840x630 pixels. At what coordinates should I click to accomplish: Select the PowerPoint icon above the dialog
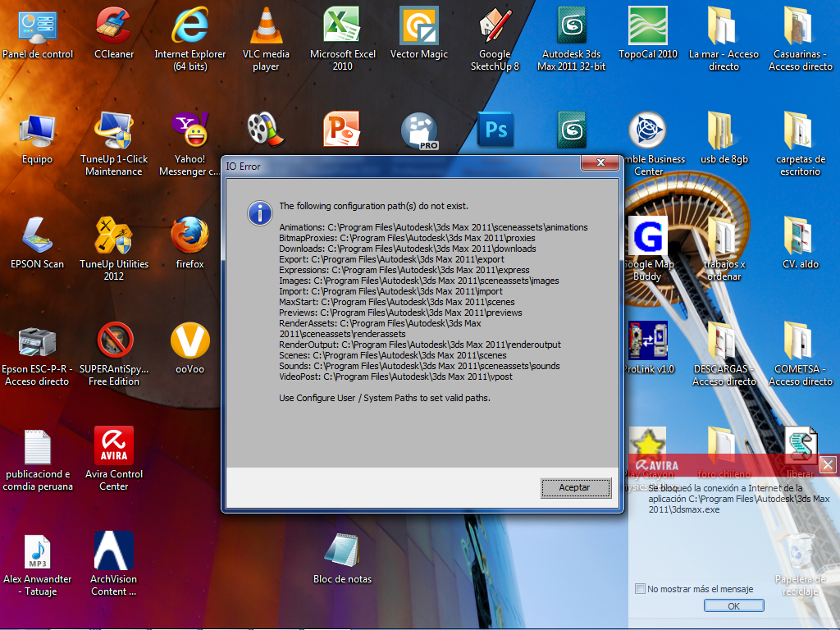(x=341, y=129)
